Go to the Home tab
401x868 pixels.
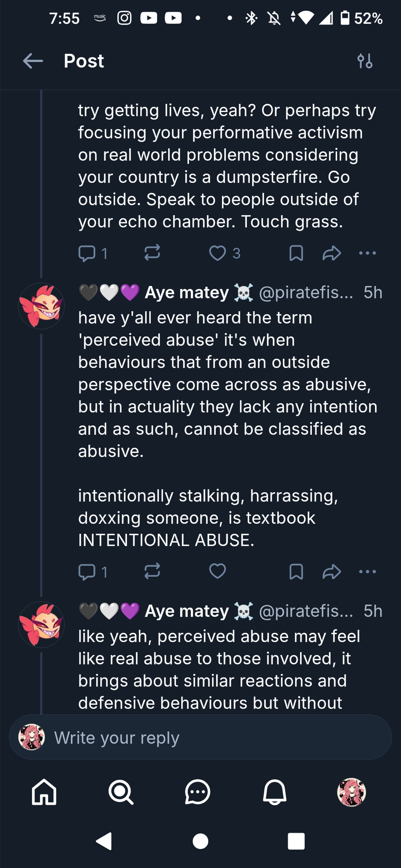point(44,792)
